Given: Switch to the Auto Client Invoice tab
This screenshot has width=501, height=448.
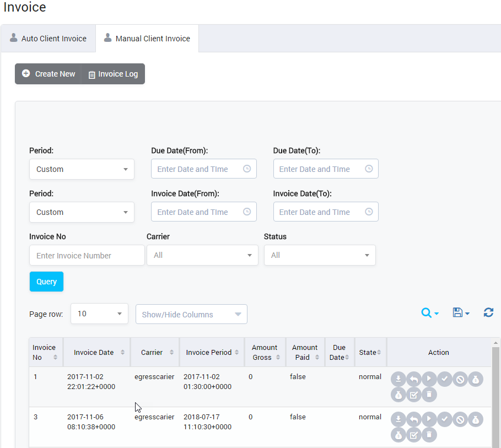Looking at the screenshot, I should coord(48,38).
